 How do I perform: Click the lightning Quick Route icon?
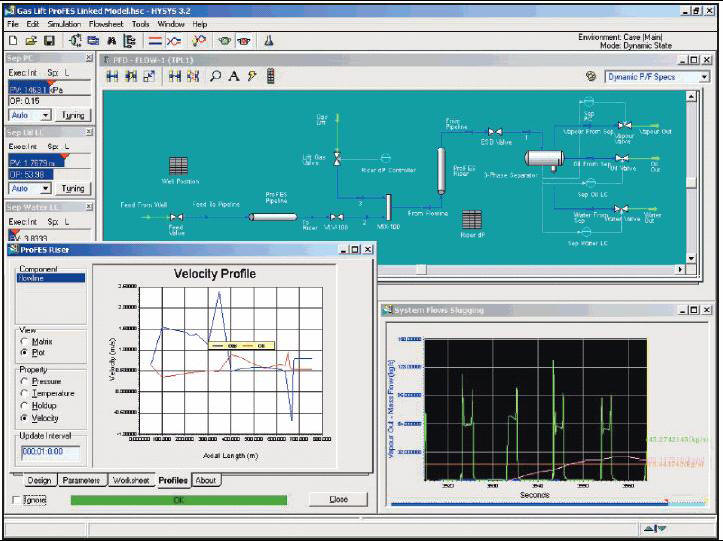[x=252, y=77]
